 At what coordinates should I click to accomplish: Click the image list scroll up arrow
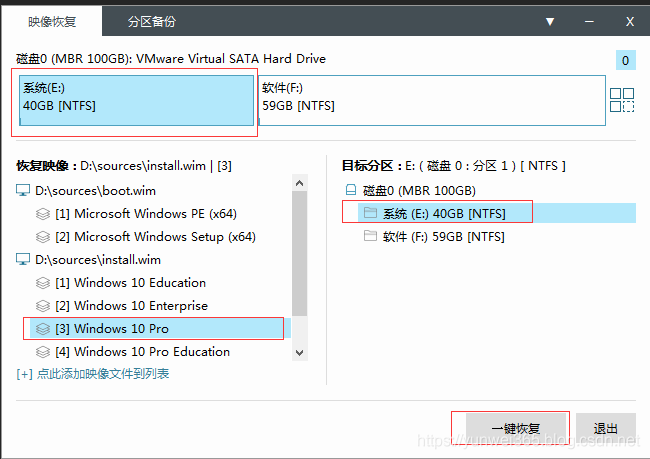[300, 183]
